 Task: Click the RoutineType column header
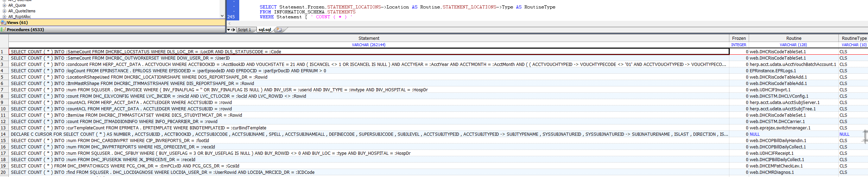854,38
